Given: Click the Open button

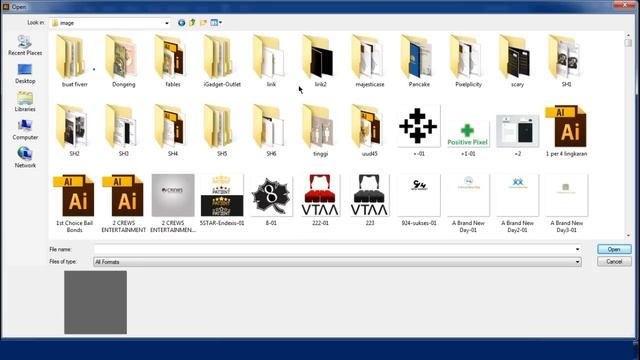Looking at the screenshot, I should 614,249.
